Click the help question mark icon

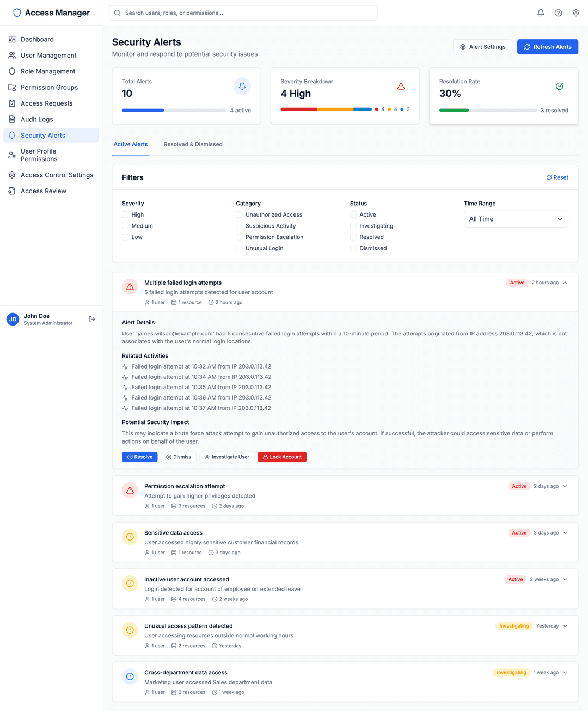tap(558, 13)
